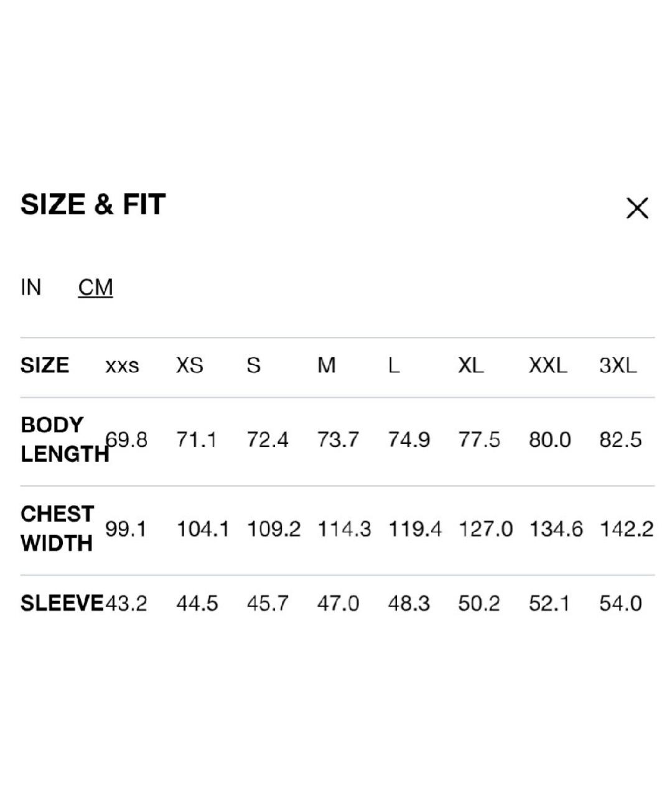
Task: Select the XXS size column header
Action: point(122,365)
